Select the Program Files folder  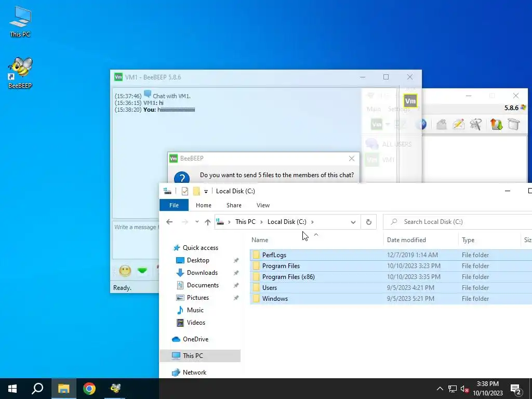pos(391,266)
